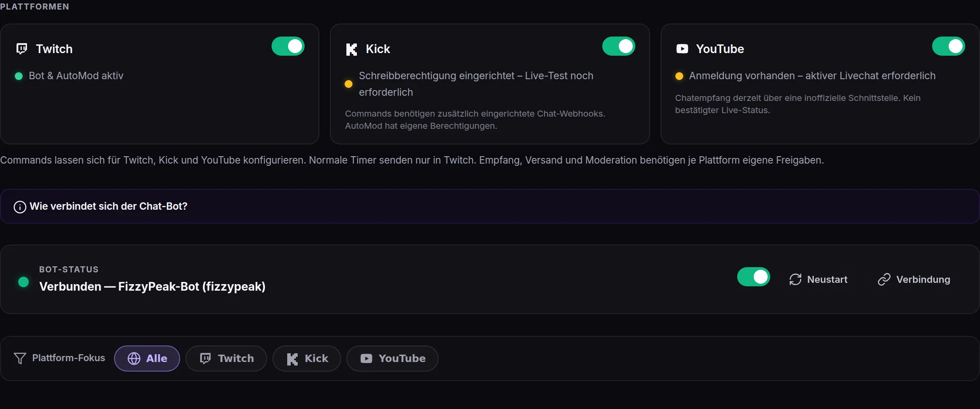The height and width of the screenshot is (409, 980).
Task: Click the 'Bot & AutoMod aktiv' status text
Action: point(76,76)
